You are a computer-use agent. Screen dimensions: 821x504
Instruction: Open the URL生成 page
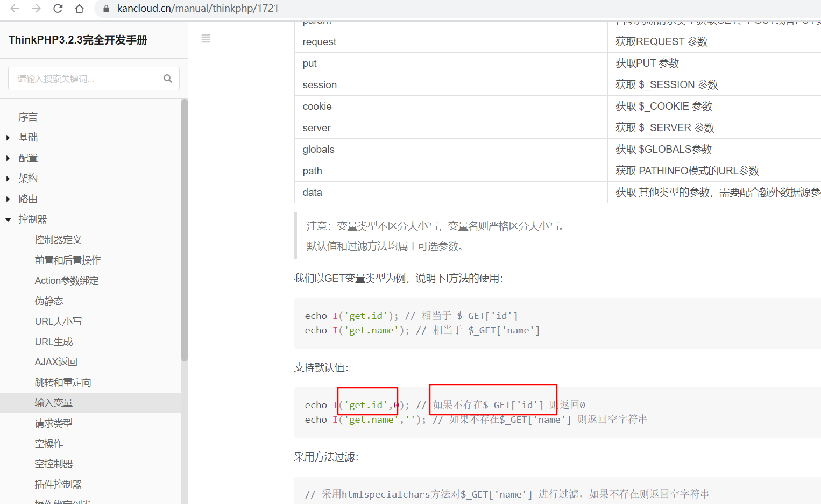coord(54,342)
